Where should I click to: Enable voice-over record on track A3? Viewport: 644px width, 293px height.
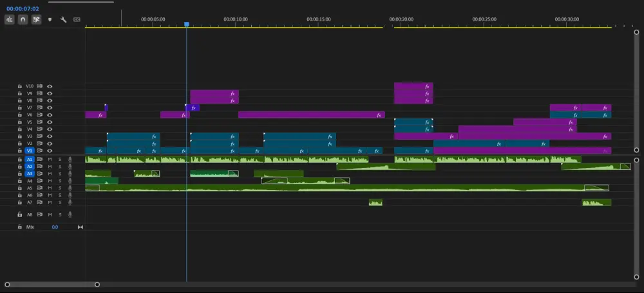70,174
